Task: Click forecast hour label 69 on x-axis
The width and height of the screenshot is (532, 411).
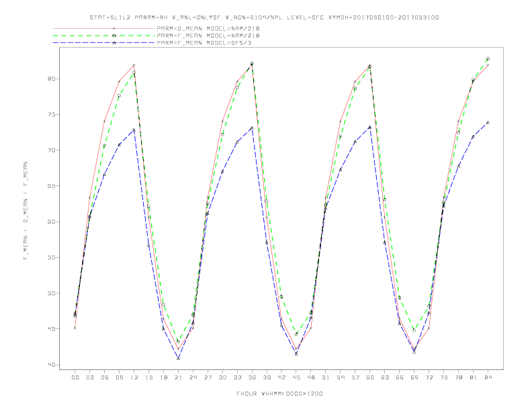Action: pyautogui.click(x=414, y=377)
